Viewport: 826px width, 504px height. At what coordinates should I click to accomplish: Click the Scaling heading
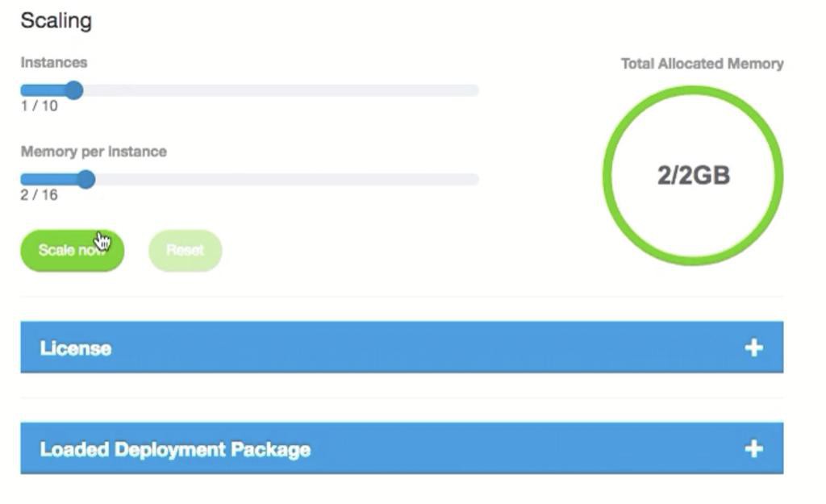point(56,21)
